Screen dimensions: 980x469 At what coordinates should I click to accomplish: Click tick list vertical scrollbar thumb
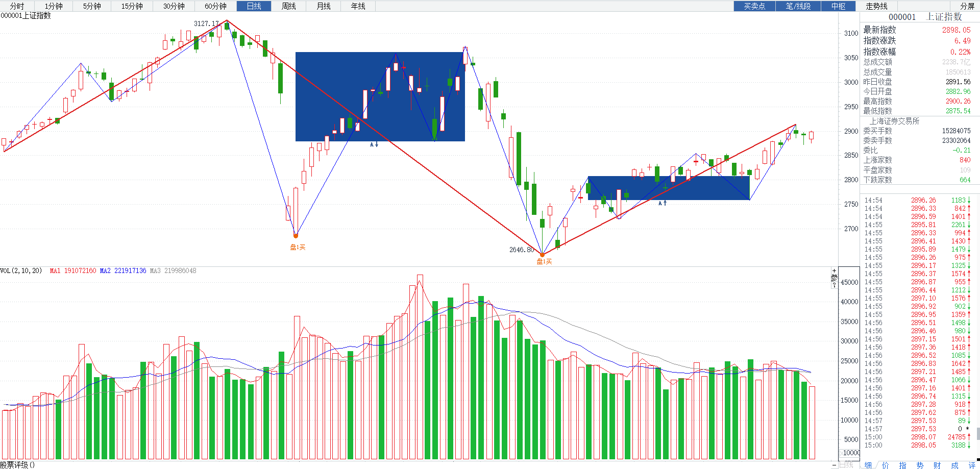tap(978, 433)
